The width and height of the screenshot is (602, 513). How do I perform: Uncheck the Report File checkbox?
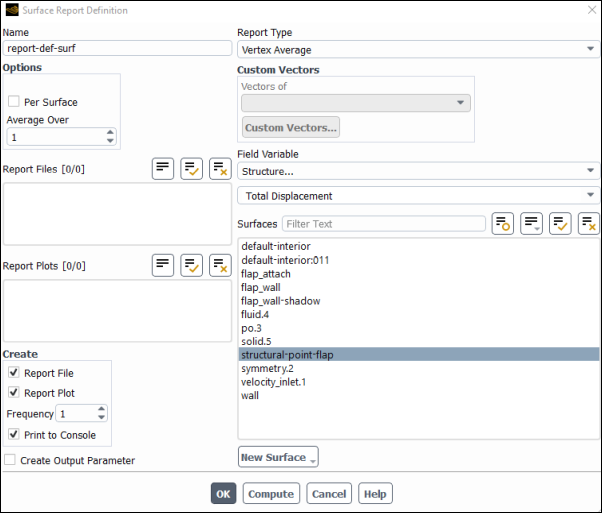coord(14,372)
